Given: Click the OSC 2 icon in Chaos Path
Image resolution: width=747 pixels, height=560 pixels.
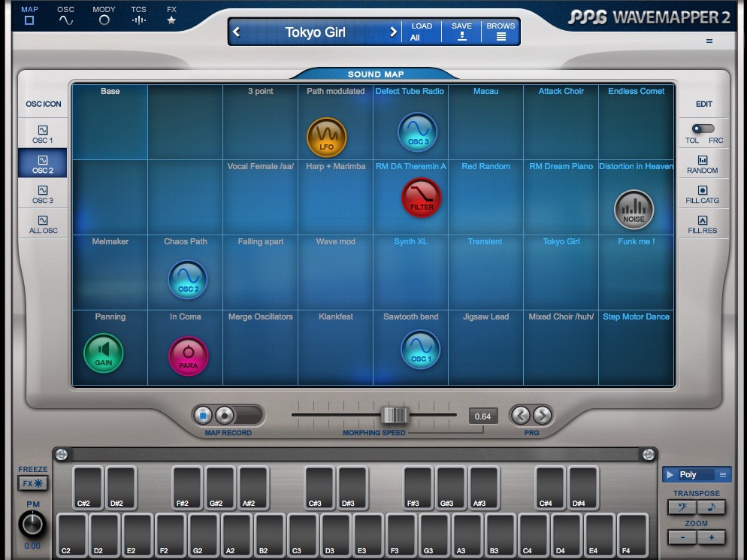Looking at the screenshot, I should [188, 280].
